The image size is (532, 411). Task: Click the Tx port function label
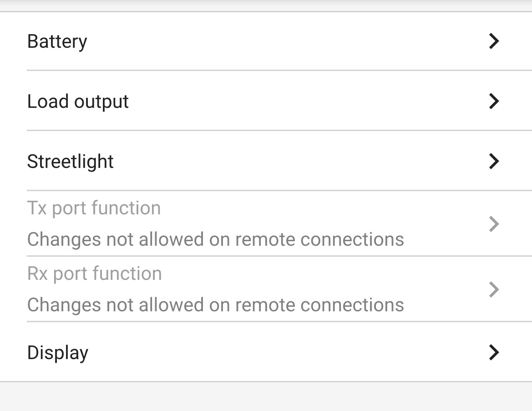tap(94, 208)
